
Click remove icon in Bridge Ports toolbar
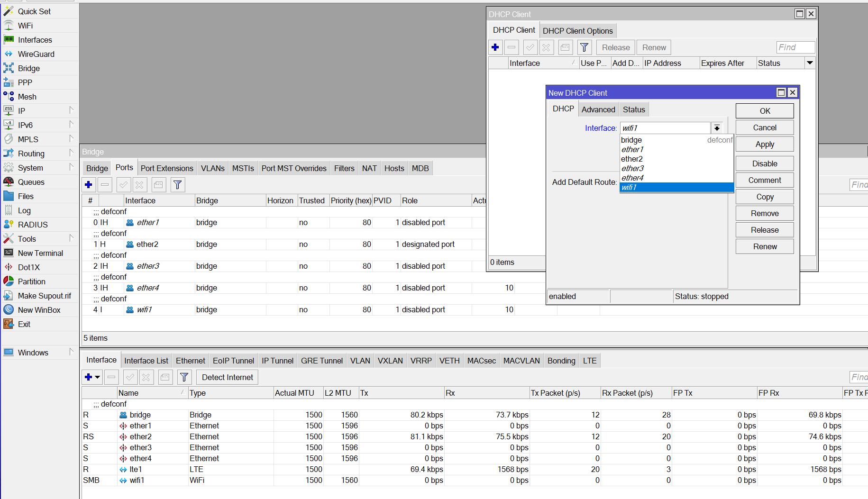105,185
